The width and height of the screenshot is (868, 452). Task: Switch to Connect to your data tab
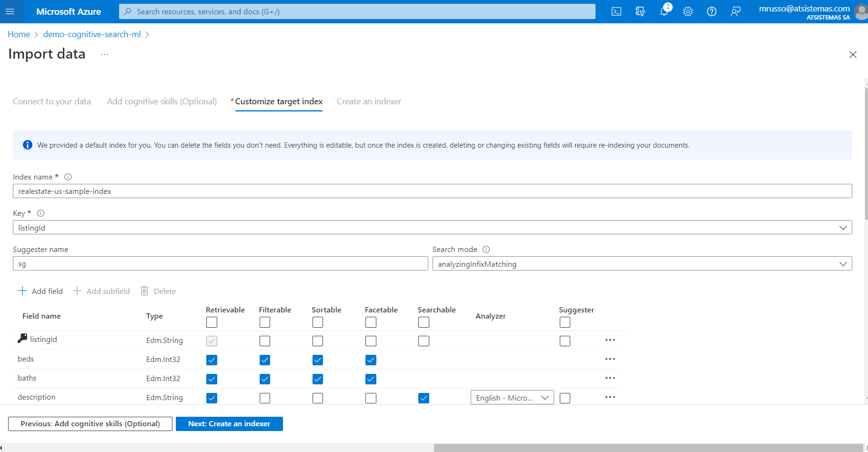pos(52,101)
